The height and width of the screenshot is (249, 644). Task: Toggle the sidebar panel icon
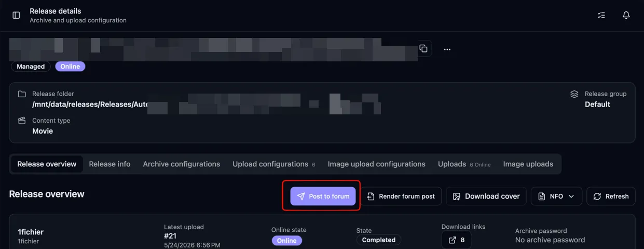tap(16, 16)
